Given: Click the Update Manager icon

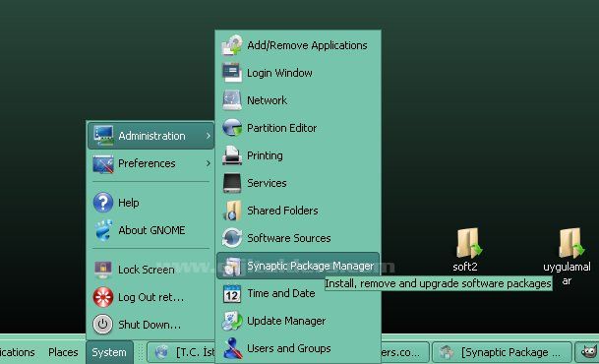Looking at the screenshot, I should tap(232, 321).
